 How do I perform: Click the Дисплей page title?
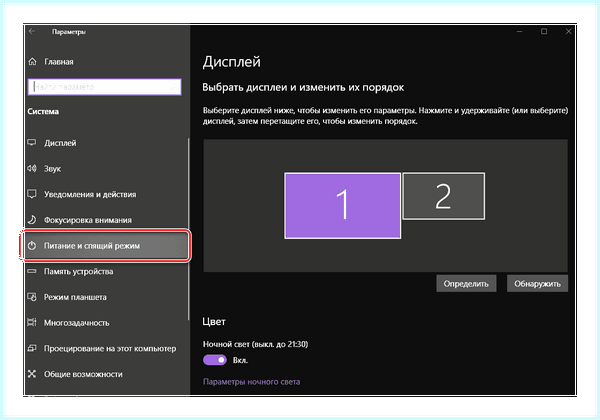click(232, 62)
